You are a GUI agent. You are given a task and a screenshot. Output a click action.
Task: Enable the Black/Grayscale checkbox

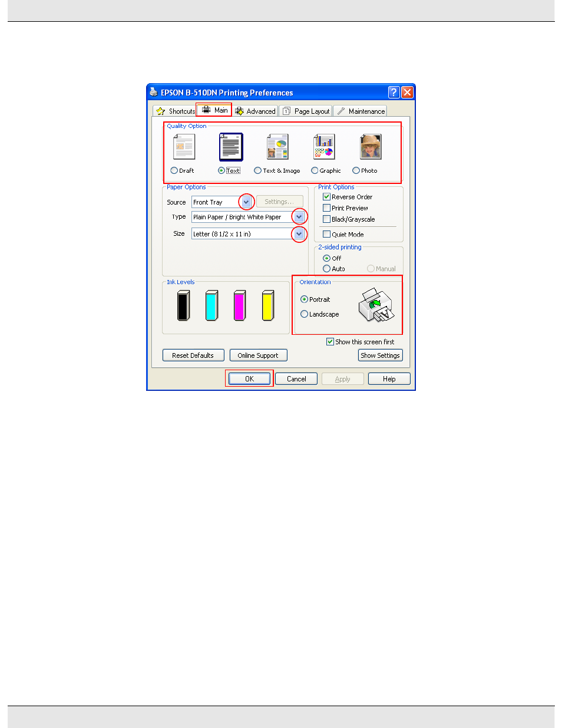(326, 219)
